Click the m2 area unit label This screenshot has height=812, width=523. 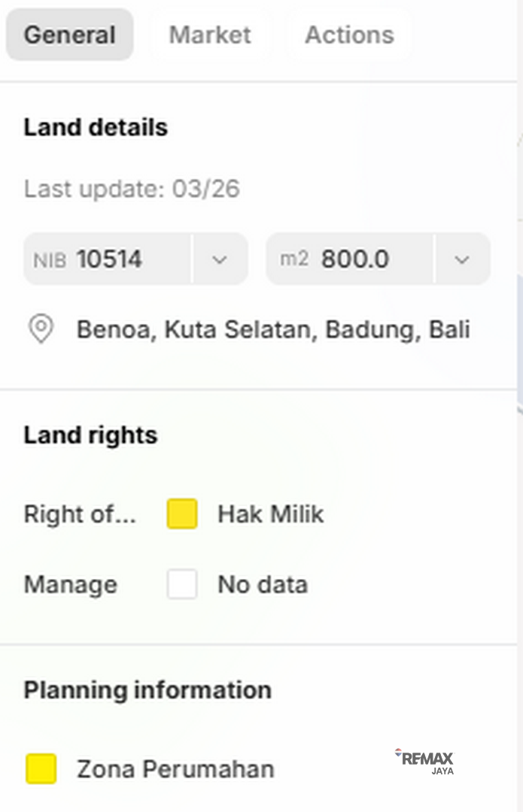tap(294, 259)
